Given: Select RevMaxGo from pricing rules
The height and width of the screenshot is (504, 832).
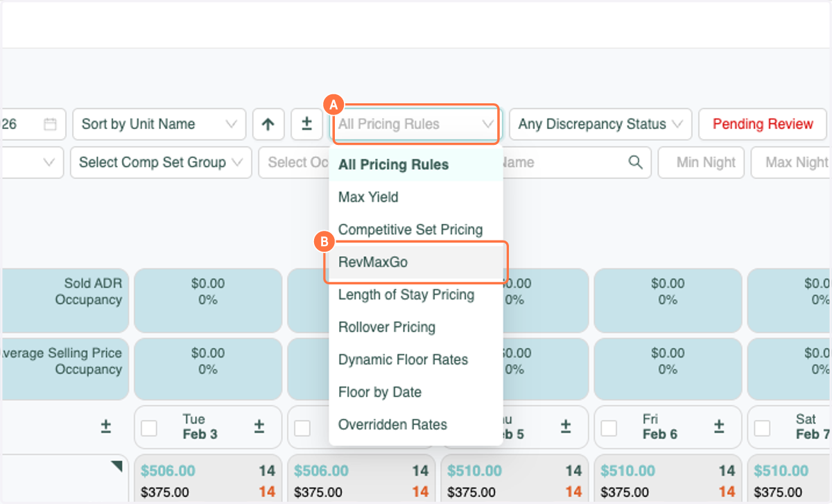Looking at the screenshot, I should pos(416,263).
